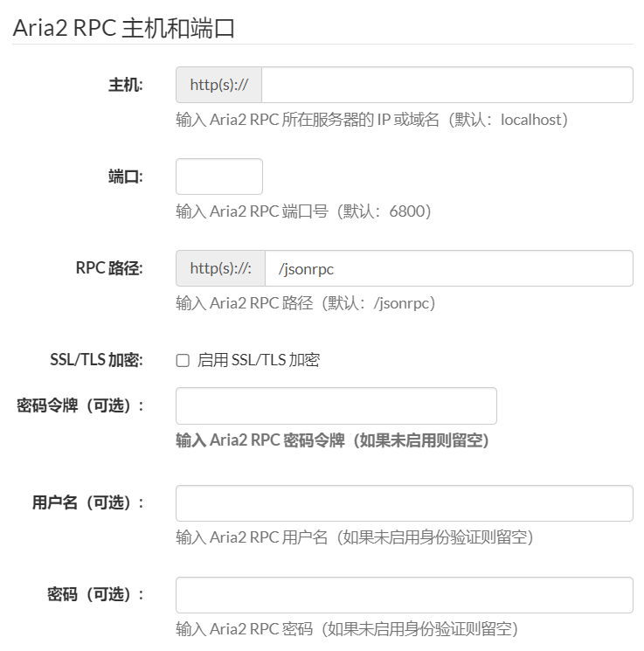Click the 启用 SSL/TLS 加密 checkbox label text
Screen dimensions: 644x651
point(259,360)
